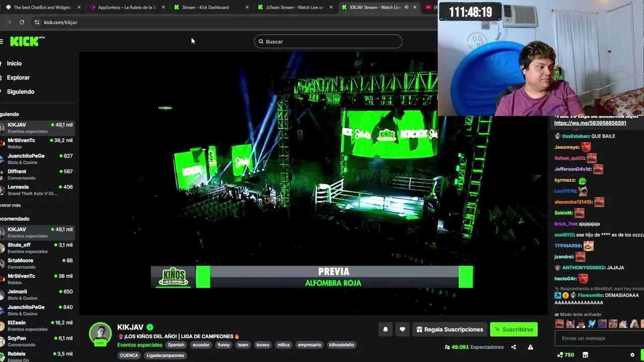
Task: Open the wa.me link in chat
Action: (x=590, y=123)
